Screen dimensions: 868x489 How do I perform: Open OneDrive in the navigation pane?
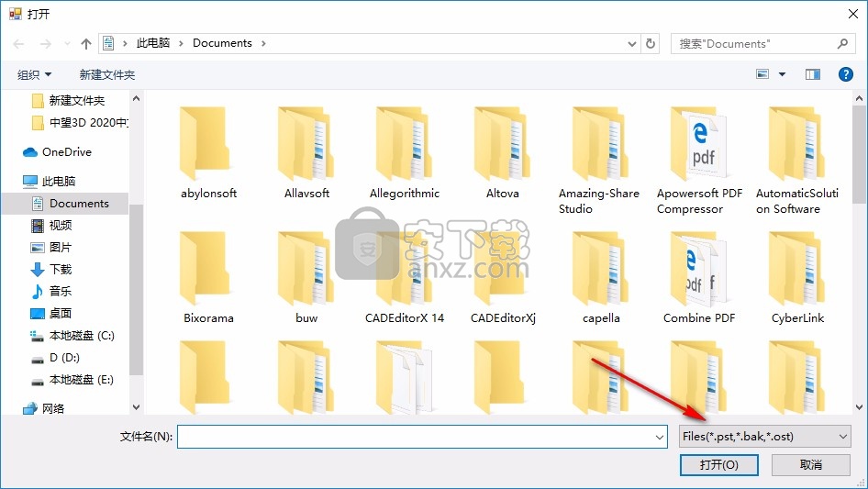(x=57, y=151)
